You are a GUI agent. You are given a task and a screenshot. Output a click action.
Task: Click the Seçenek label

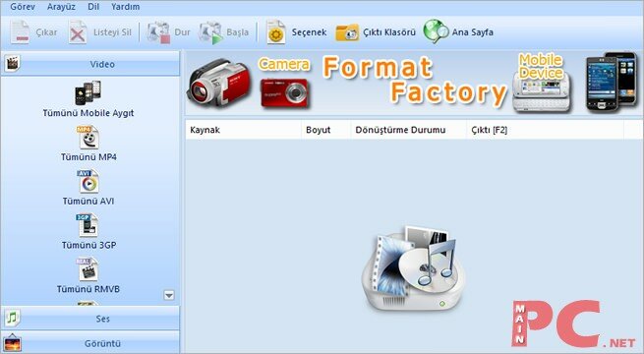309,32
